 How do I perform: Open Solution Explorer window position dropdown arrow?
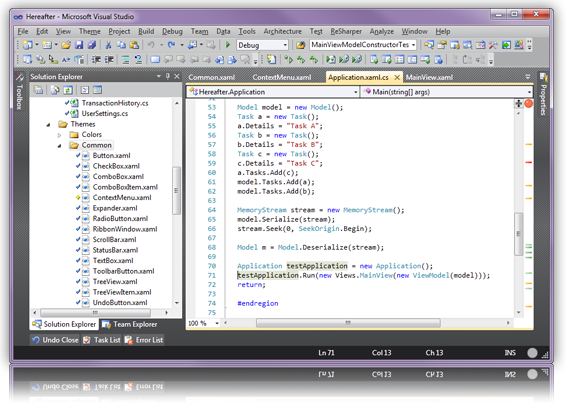[x=158, y=76]
